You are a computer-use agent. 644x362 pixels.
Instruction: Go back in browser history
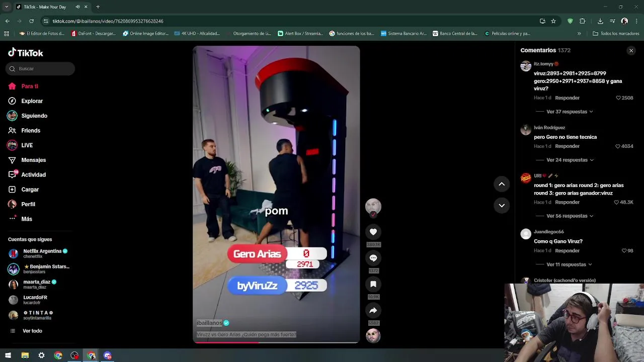(x=7, y=21)
